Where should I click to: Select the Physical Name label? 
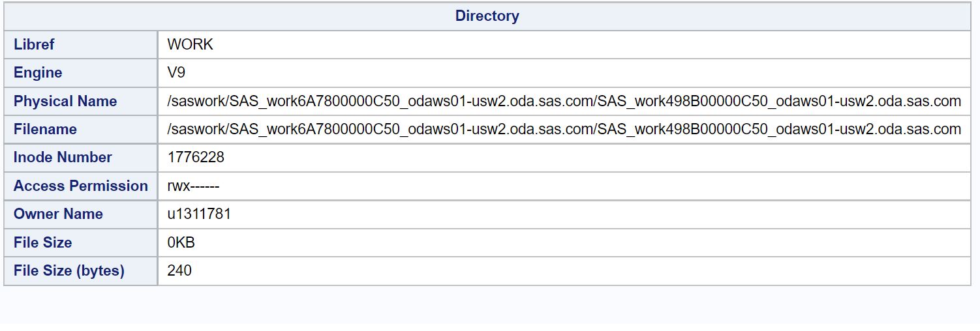[65, 101]
